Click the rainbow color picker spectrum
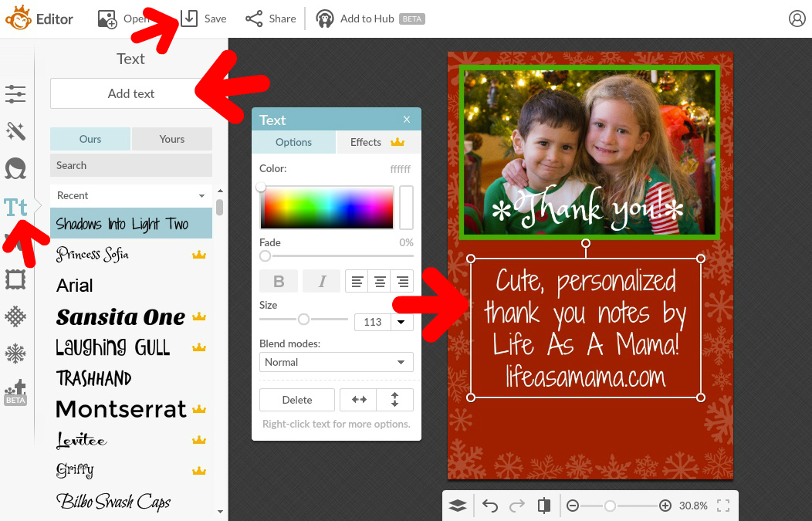 (326, 207)
